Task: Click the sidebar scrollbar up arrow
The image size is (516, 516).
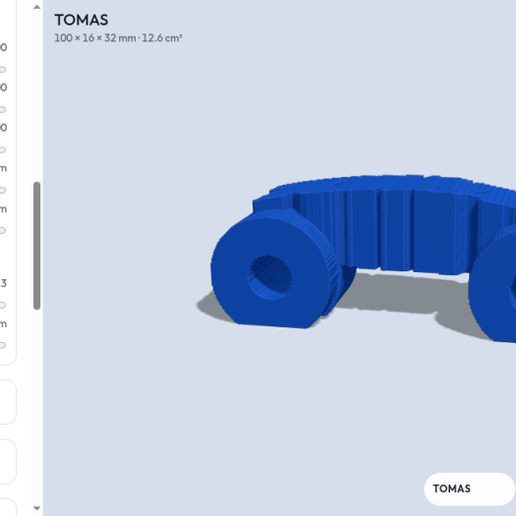Action: [x=37, y=7]
